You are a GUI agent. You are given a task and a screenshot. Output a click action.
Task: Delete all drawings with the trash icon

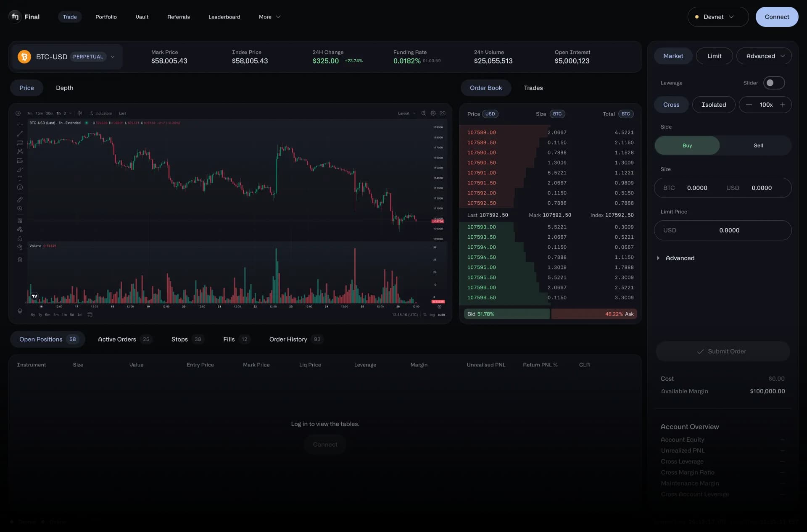20,260
